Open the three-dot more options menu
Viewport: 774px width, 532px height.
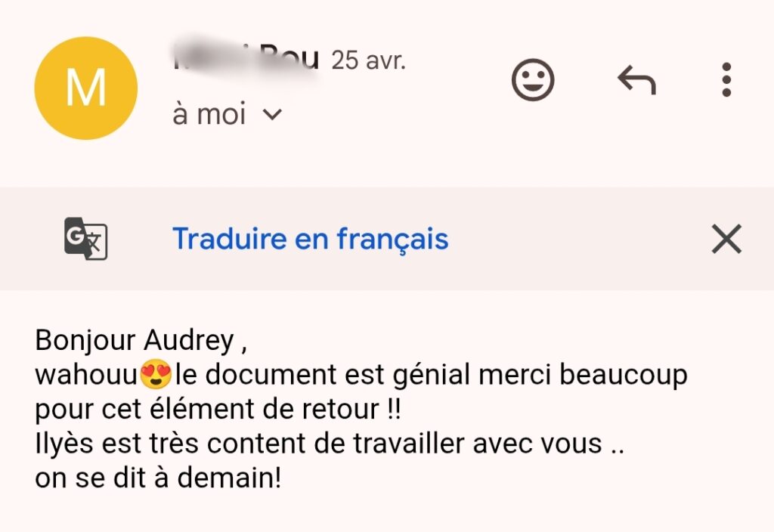pyautogui.click(x=726, y=80)
